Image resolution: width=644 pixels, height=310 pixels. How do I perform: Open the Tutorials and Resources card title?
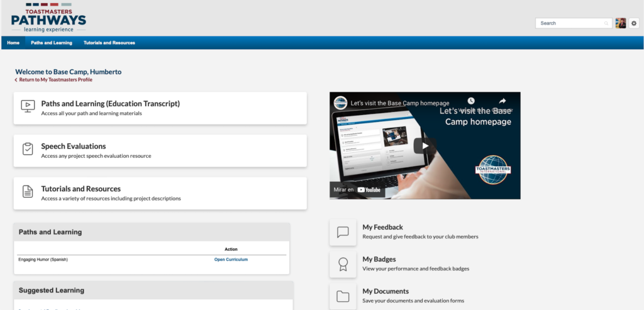coord(81,189)
